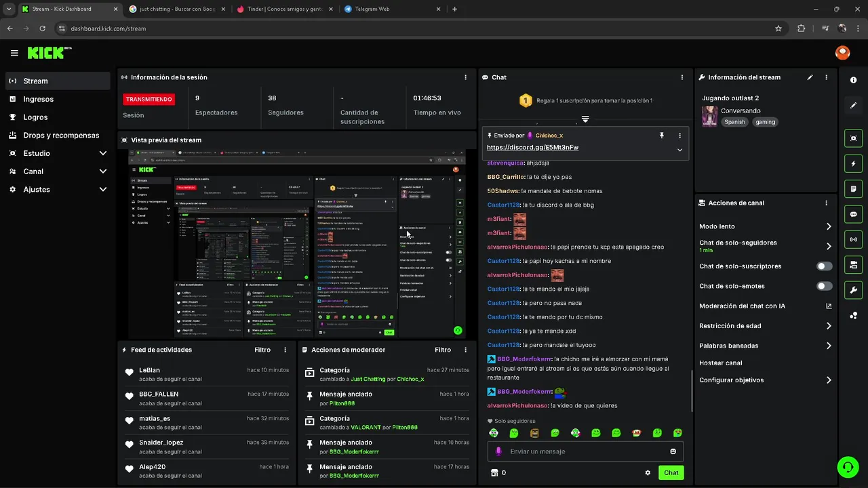Bookmark this page with the star icon
The image size is (868, 488).
pos(778,28)
